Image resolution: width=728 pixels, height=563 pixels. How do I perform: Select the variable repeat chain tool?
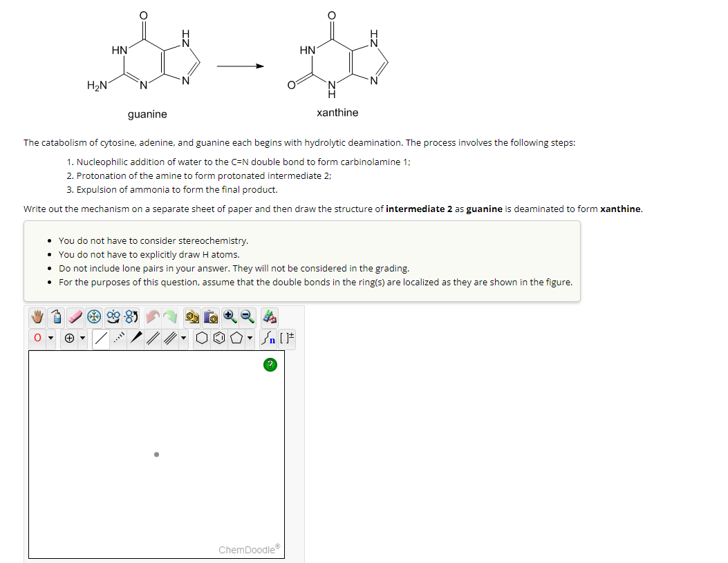[x=270, y=337]
